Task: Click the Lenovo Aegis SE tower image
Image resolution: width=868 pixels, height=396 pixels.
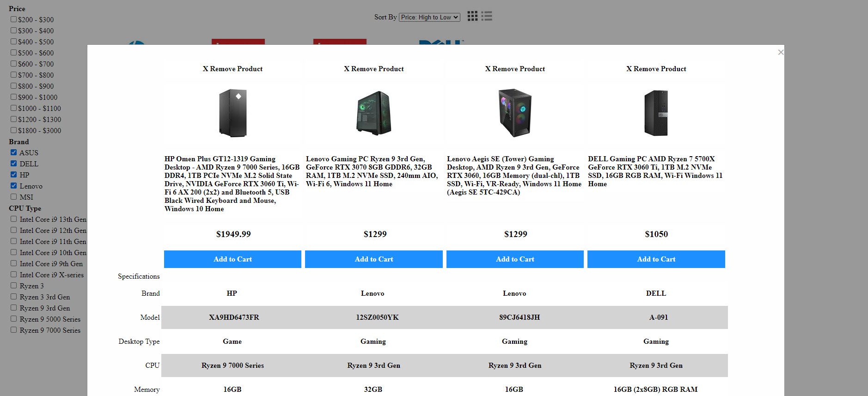Action: (x=515, y=113)
